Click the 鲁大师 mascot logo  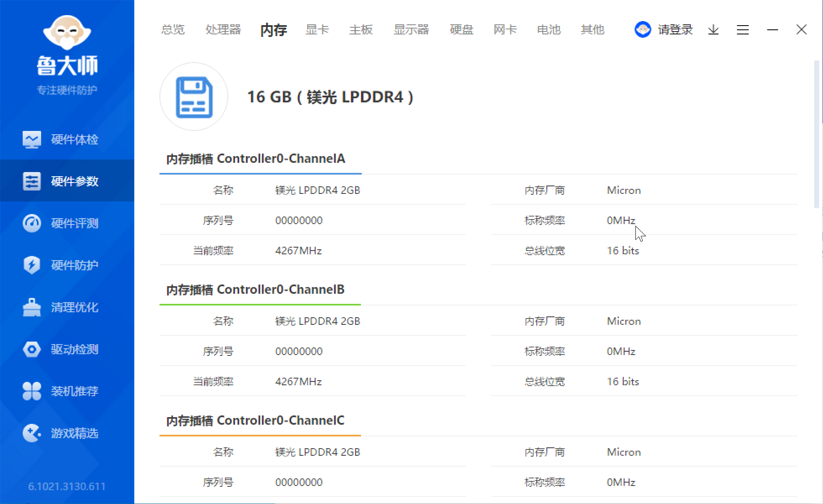click(x=67, y=33)
